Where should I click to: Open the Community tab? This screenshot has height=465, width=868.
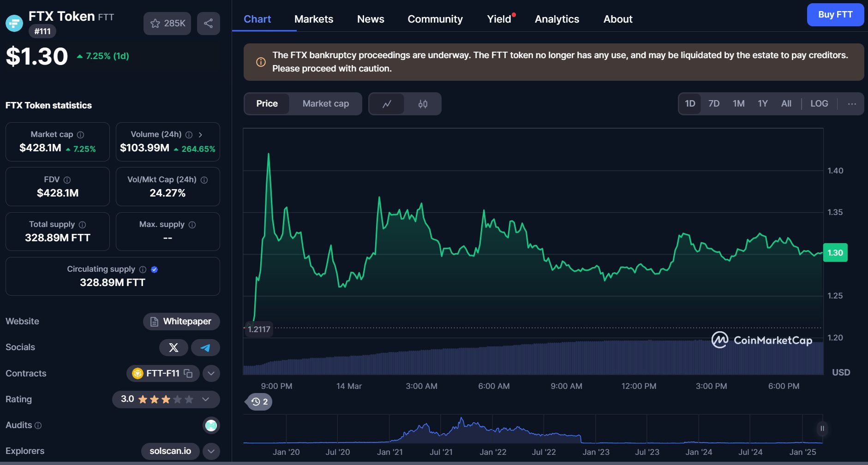point(435,19)
